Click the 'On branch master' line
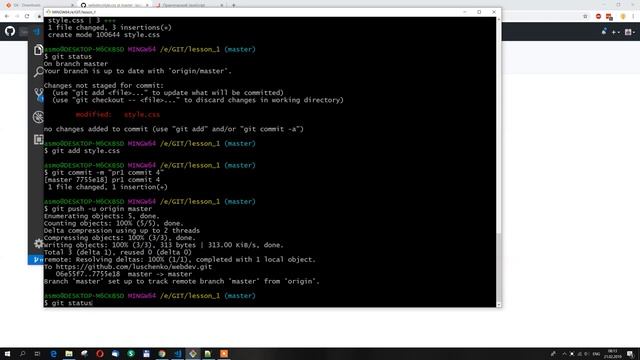 [x=76, y=64]
